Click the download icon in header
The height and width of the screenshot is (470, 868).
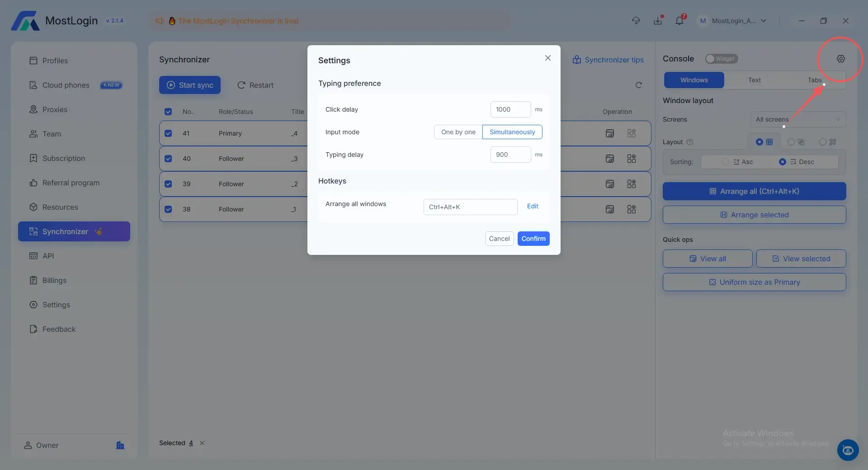658,21
